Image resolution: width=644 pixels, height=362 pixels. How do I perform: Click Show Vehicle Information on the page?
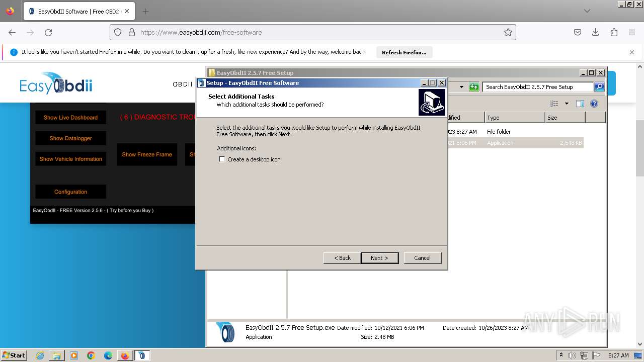(x=70, y=159)
